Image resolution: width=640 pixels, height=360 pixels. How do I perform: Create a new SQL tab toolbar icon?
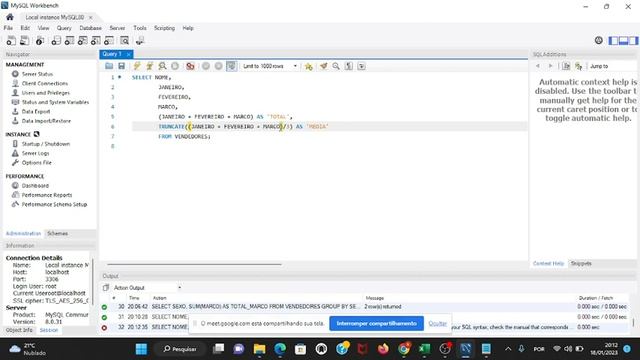(11, 40)
